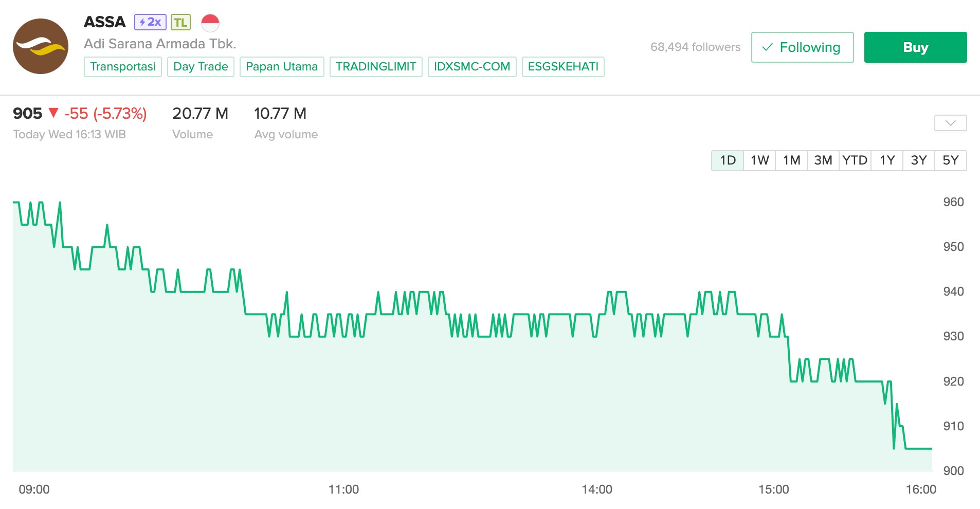Buy ASSA stock

point(915,47)
